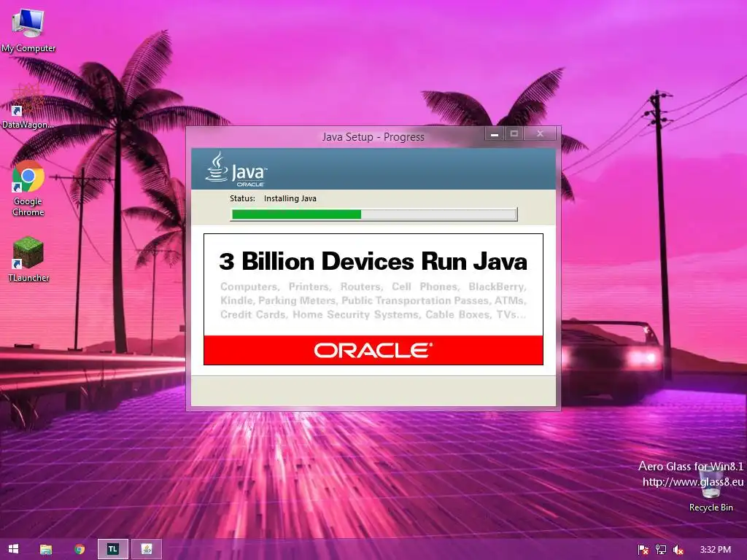Image resolution: width=747 pixels, height=560 pixels.
Task: Open the Action Center flag tray icon
Action: [643, 550]
